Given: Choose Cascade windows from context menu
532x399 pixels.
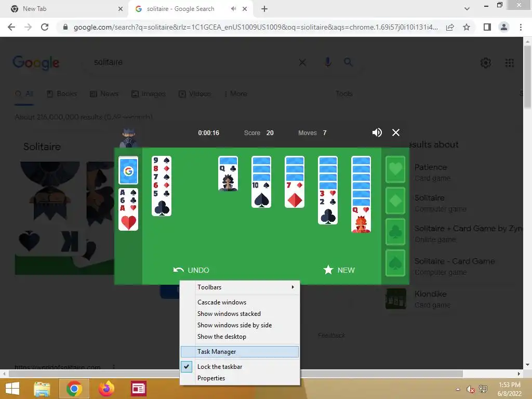Looking at the screenshot, I should click(x=240, y=302).
